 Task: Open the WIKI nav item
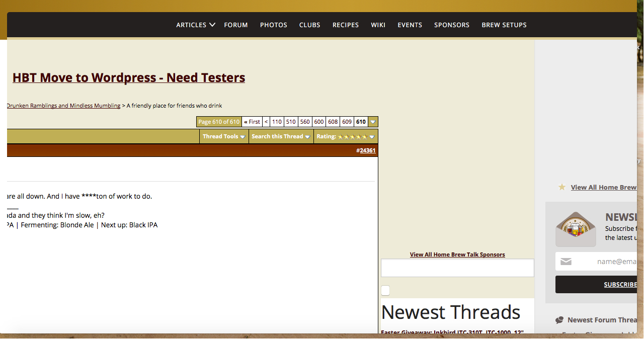click(x=378, y=25)
